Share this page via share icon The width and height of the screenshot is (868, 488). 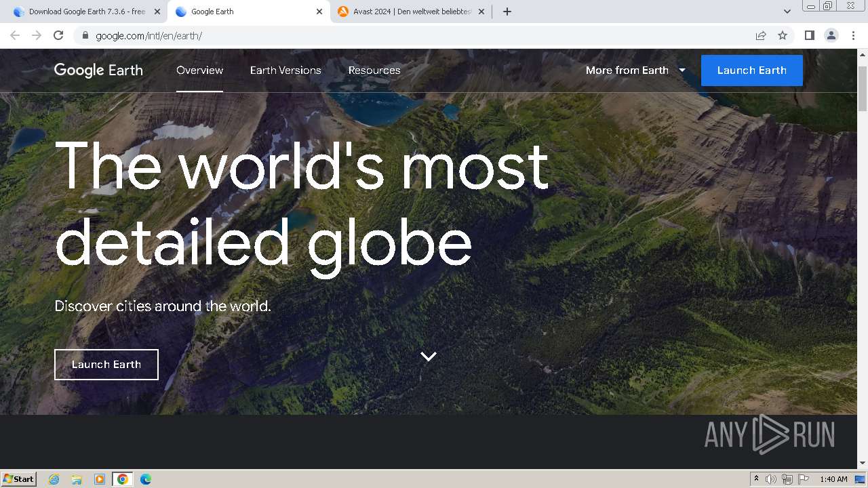pos(761,35)
